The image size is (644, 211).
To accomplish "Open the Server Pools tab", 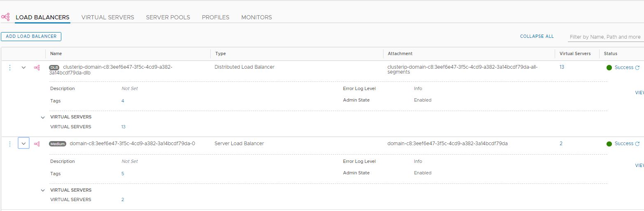I will pos(168,17).
